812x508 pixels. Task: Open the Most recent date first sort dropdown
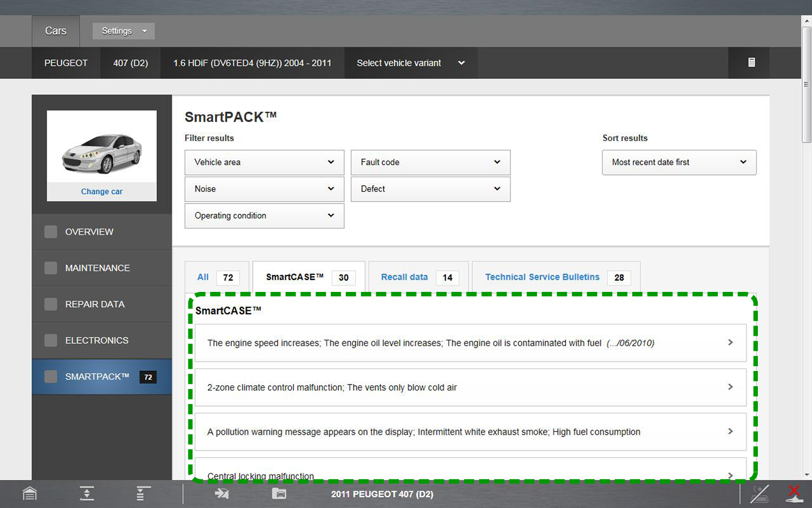pos(679,162)
